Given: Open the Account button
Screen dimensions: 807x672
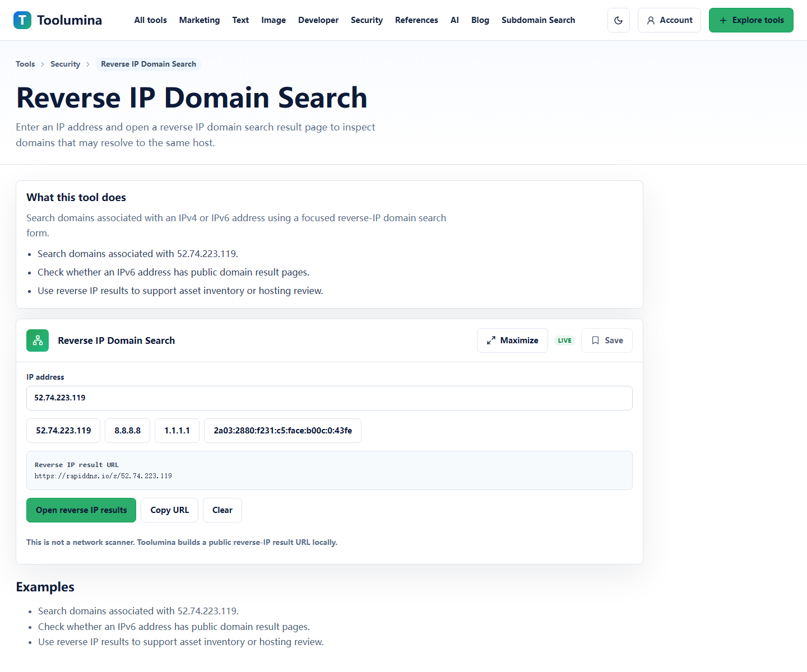Looking at the screenshot, I should coord(669,20).
